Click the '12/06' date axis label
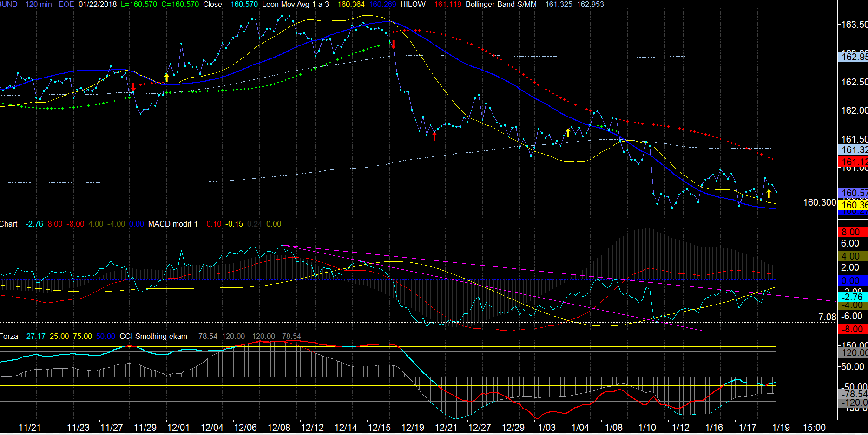 (245, 427)
